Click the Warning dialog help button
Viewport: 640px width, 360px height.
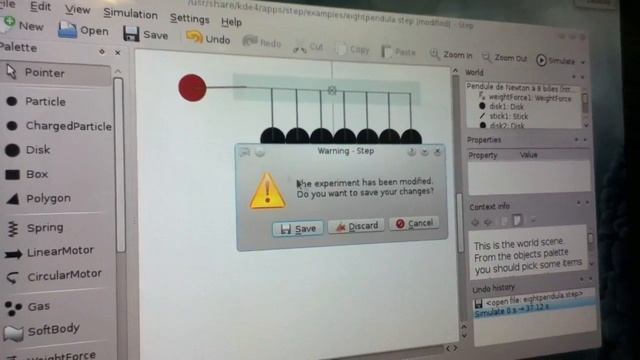click(411, 152)
